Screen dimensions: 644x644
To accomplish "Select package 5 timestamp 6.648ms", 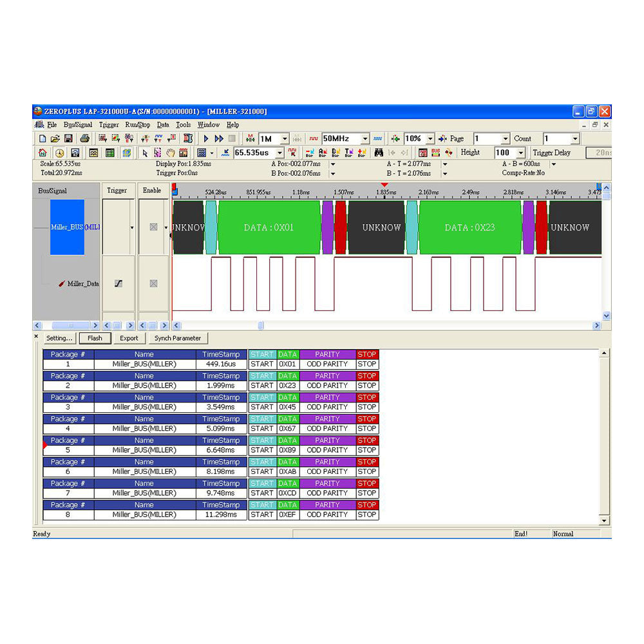I will 221,450.
